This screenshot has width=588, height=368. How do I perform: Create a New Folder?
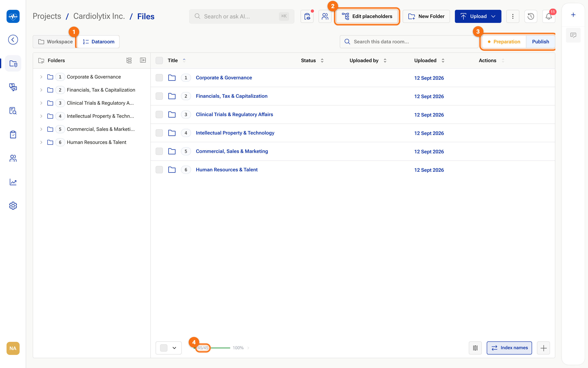(x=426, y=16)
